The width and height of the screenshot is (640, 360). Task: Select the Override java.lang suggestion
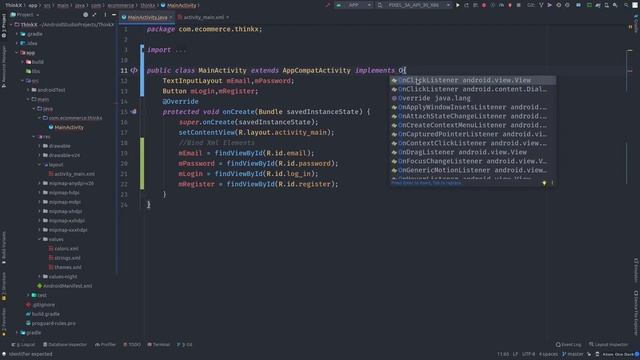(x=473, y=98)
